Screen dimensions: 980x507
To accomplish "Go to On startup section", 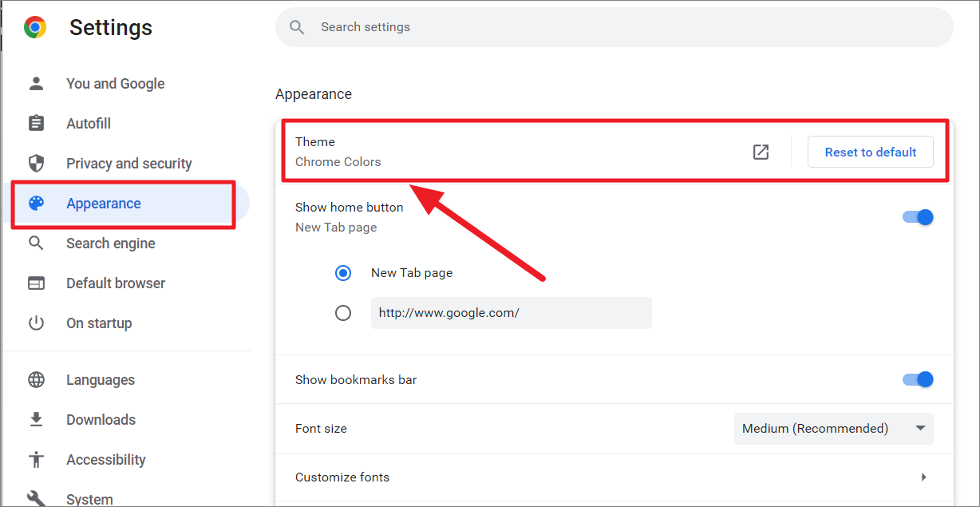I will [x=99, y=323].
